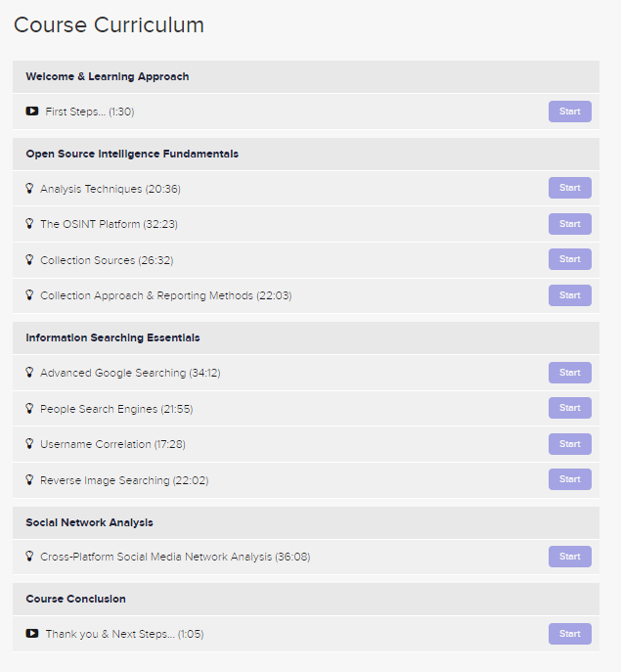The width and height of the screenshot is (621, 672).
Task: Start the First Steps lesson
Action: (569, 112)
